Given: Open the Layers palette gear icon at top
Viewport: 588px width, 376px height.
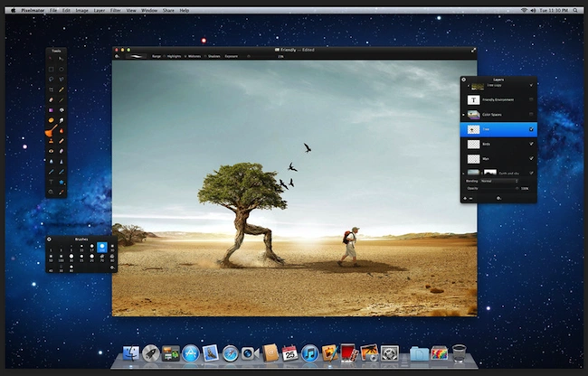Looking at the screenshot, I should [464, 80].
